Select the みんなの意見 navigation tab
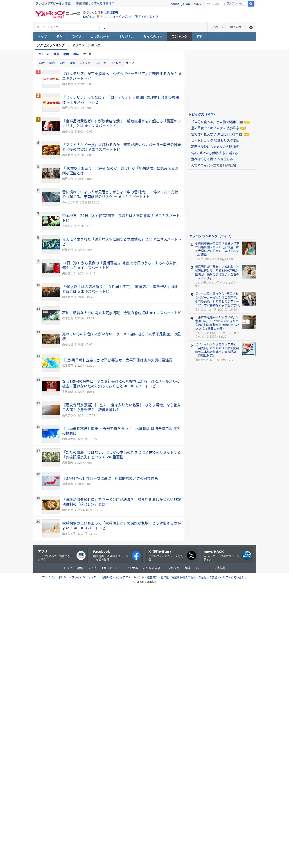Image resolution: width=289 pixels, height=868 pixels. [153, 36]
